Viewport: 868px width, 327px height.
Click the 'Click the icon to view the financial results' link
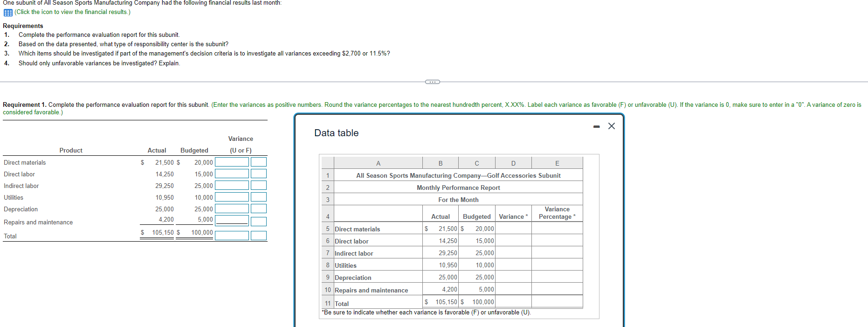click(x=72, y=12)
